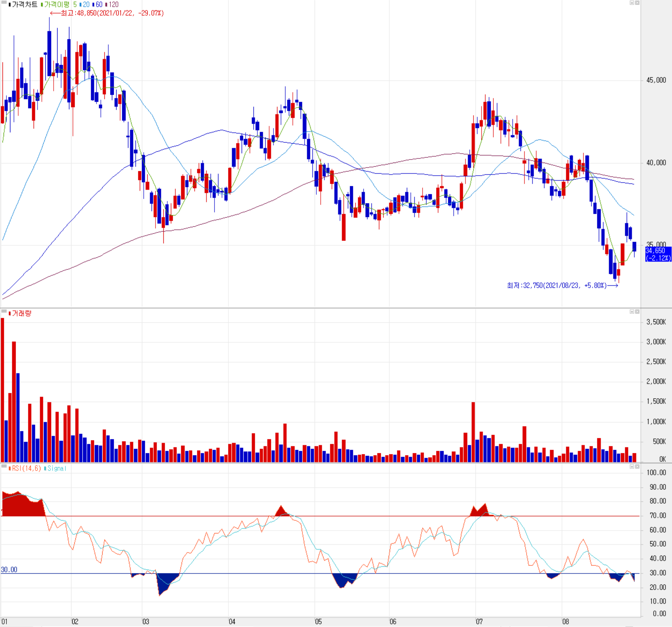Viewport: 672px width, 627px height.
Task: Click the gray handle on RSI panel
Action: click(x=4, y=466)
